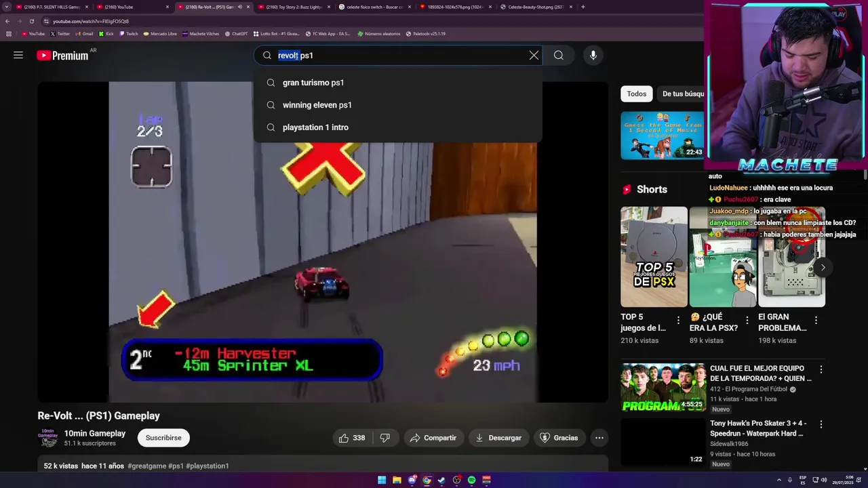Open Spotify from the taskbar
Screen dimensions: 868x488
pos(471,480)
